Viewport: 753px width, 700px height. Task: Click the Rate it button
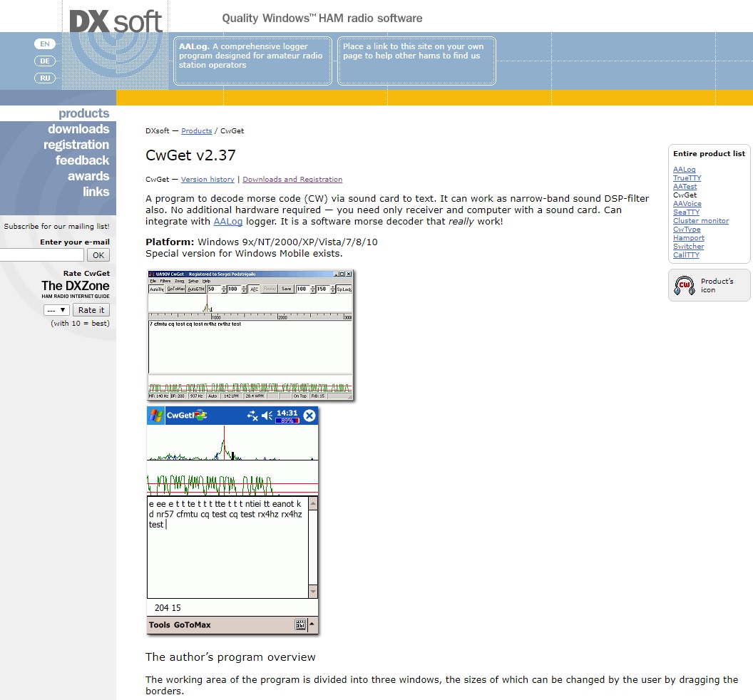tap(91, 310)
